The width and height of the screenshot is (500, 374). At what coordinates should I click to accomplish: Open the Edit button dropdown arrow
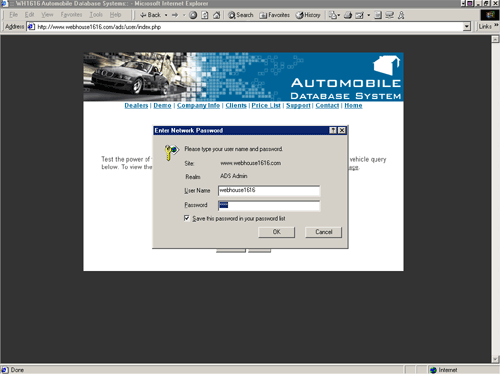coord(368,15)
